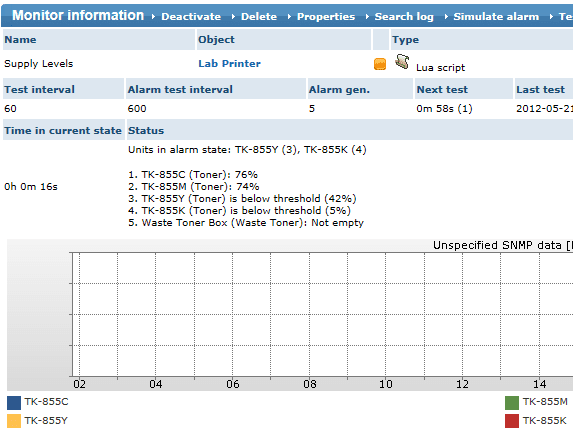Click the Monitor information heading

(78, 15)
